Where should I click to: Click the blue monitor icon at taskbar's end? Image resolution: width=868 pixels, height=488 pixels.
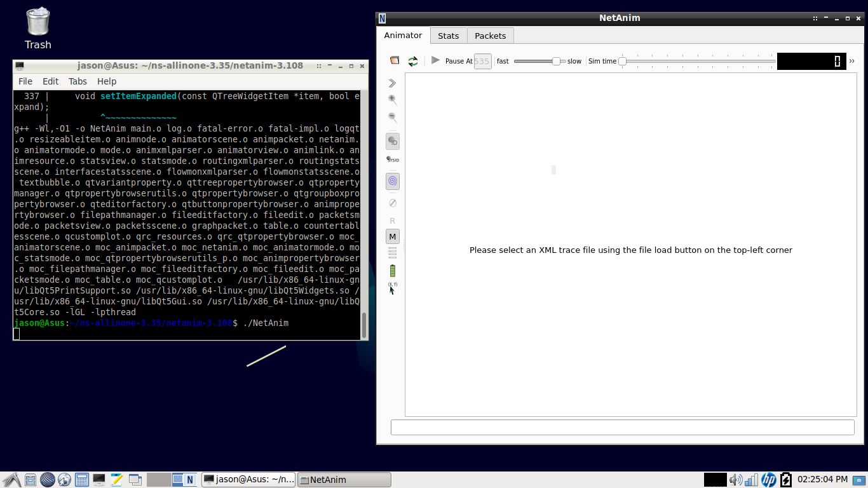coord(858,480)
